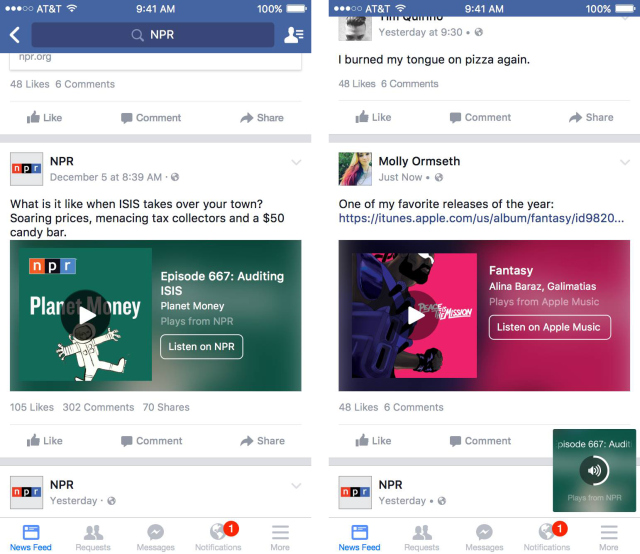Tap the NPR search field
Image resolution: width=640 pixels, height=554 pixels.
point(153,35)
